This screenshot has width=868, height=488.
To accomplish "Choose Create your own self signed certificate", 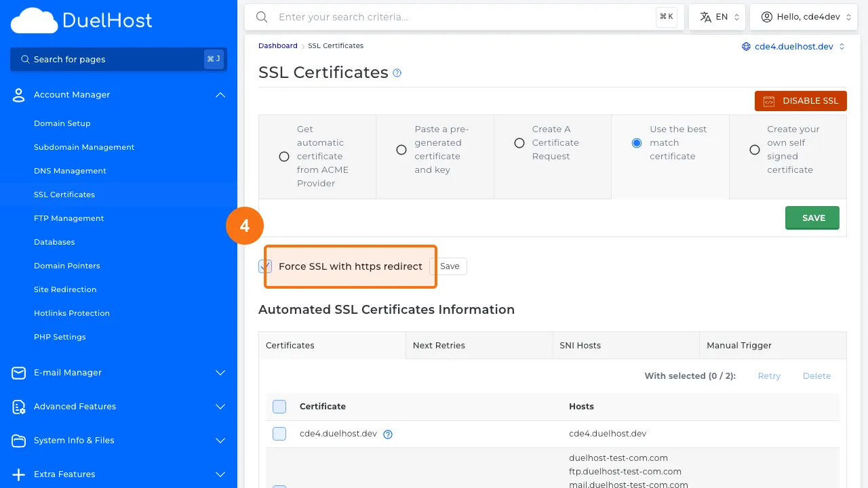I will click(755, 149).
